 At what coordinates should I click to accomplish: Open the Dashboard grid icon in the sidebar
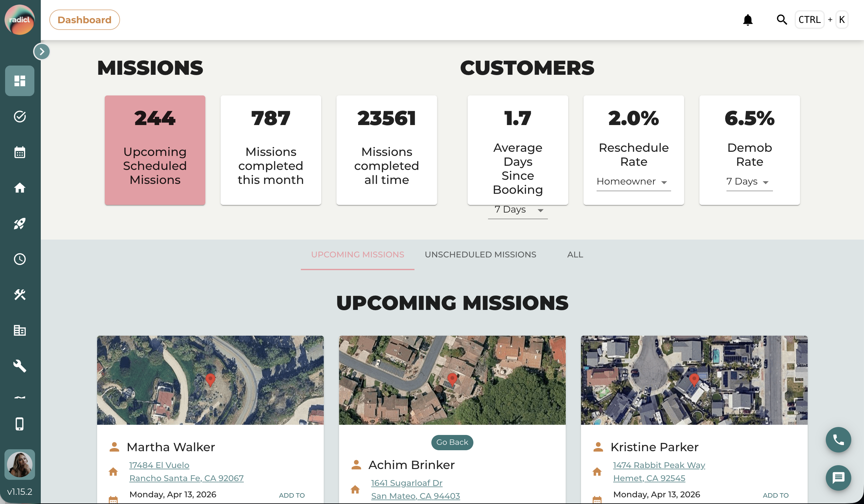pos(19,81)
